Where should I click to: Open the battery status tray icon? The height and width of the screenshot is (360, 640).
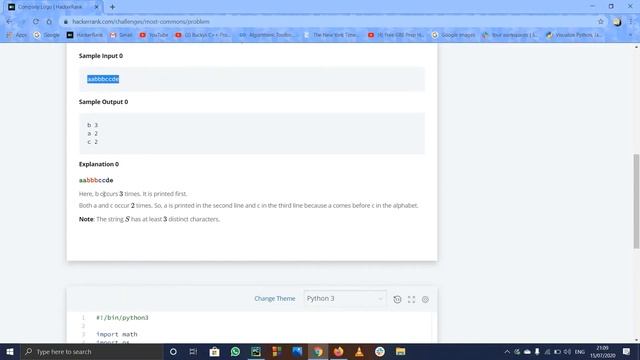pos(558,351)
